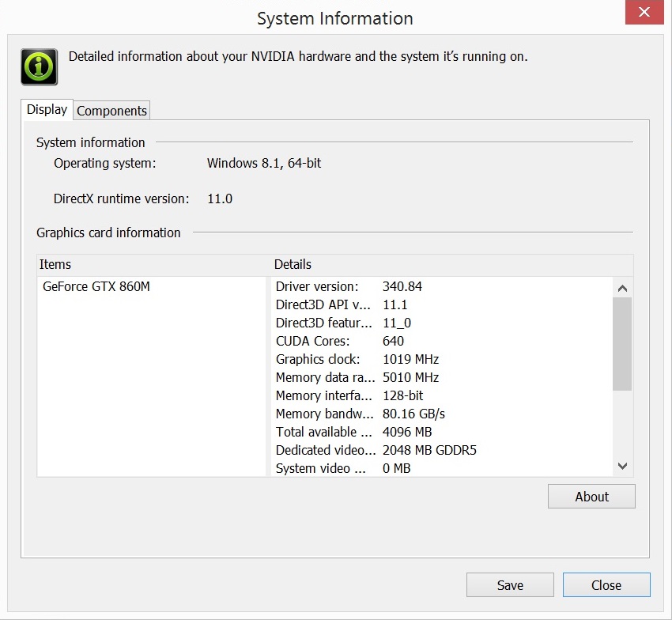Switch to the Display tab
Screen dimensions: 672x620
47,109
